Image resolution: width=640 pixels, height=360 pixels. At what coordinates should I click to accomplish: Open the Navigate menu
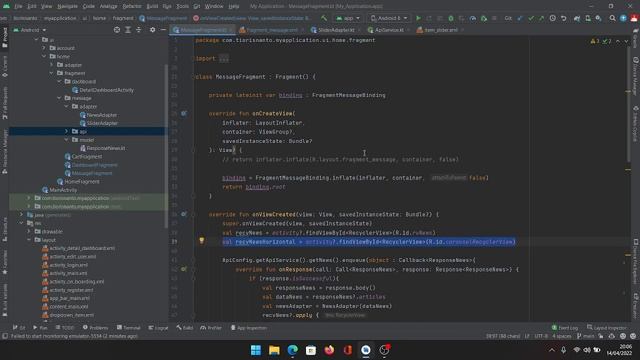click(x=67, y=6)
